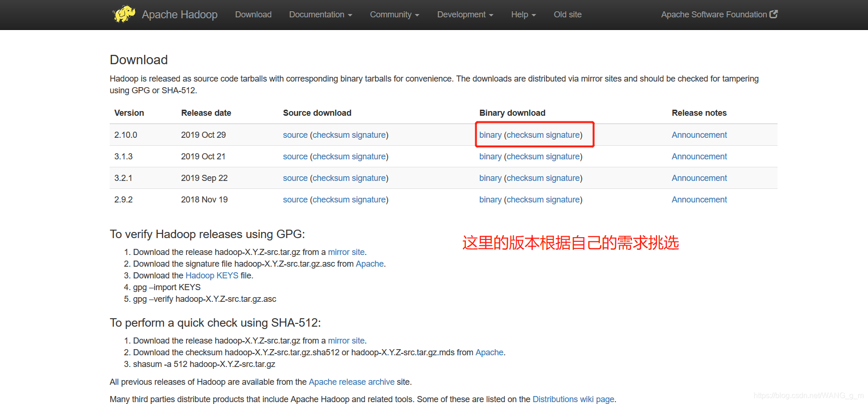Viewport: 868px width, 404px height.
Task: Open the Old site navbar link
Action: (568, 15)
